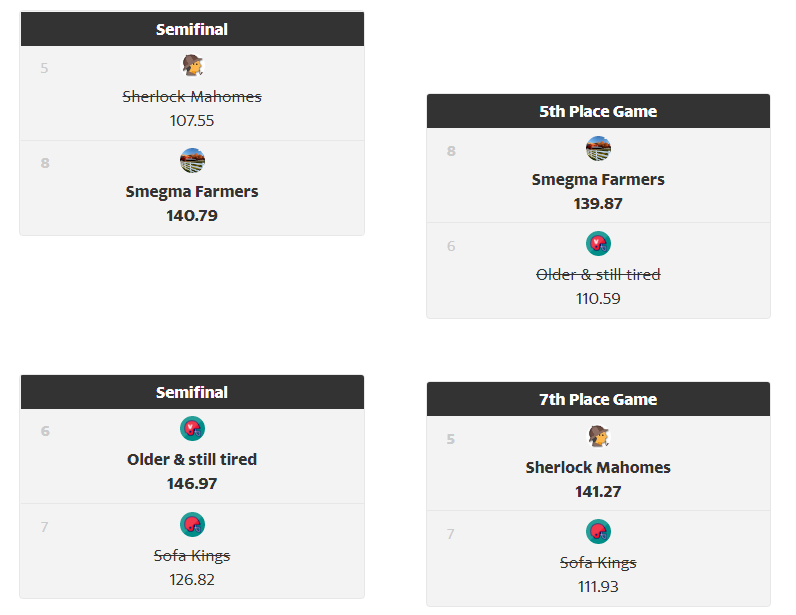Open crossed-out Sherlock Mahomes link in top Semifinal
This screenshot has height=615, width=796.
192,96
